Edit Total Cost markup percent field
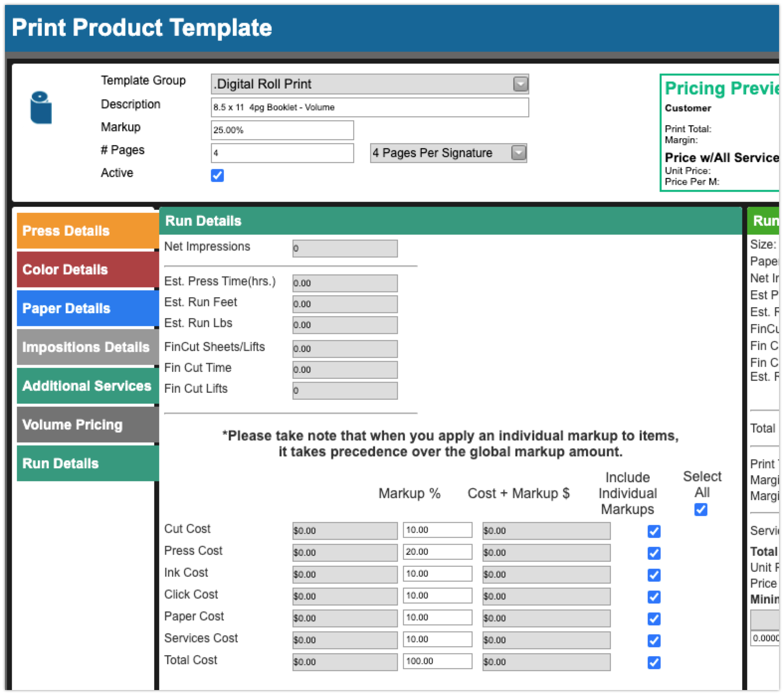 [x=437, y=661]
